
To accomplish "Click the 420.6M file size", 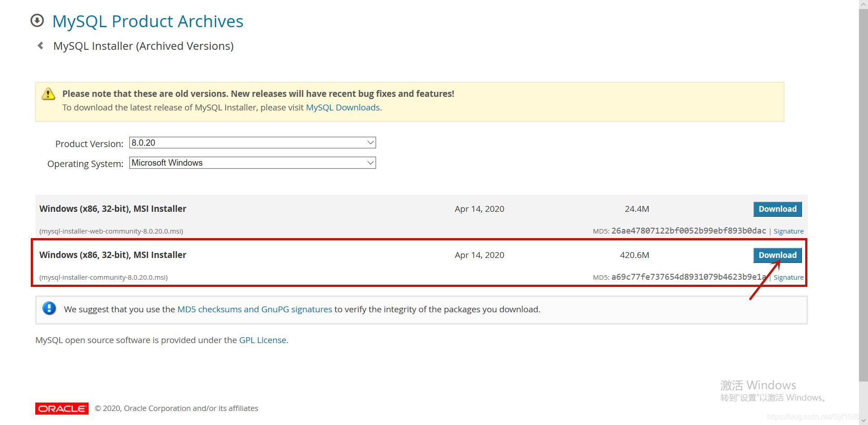I will [x=634, y=255].
